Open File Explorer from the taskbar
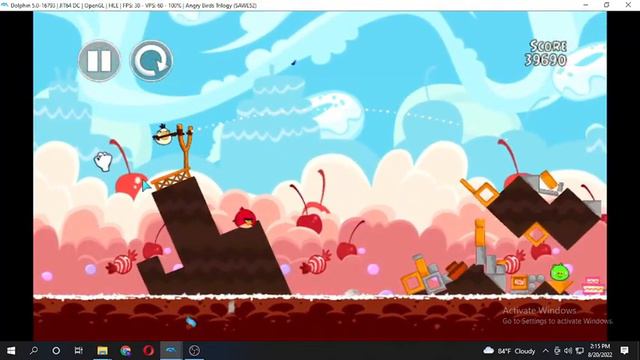The width and height of the screenshot is (640, 360). pyautogui.click(x=102, y=351)
